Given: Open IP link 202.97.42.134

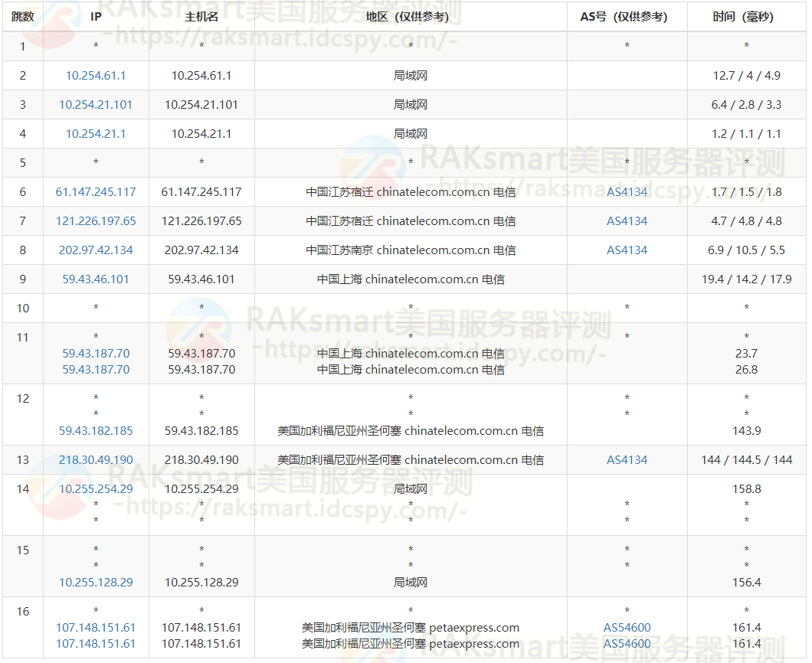Looking at the screenshot, I should point(96,250).
